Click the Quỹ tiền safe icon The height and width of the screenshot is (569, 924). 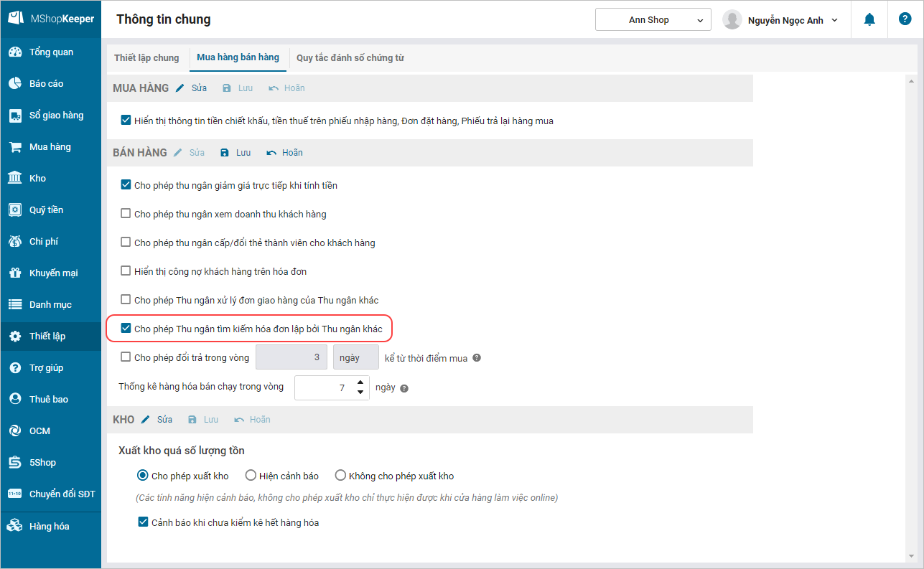coord(15,210)
